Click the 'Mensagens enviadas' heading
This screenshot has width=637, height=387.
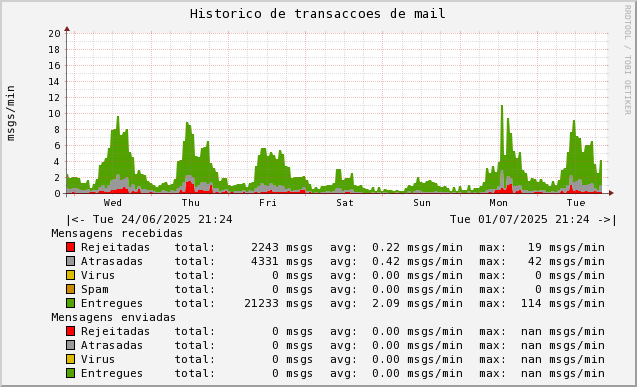point(114,317)
